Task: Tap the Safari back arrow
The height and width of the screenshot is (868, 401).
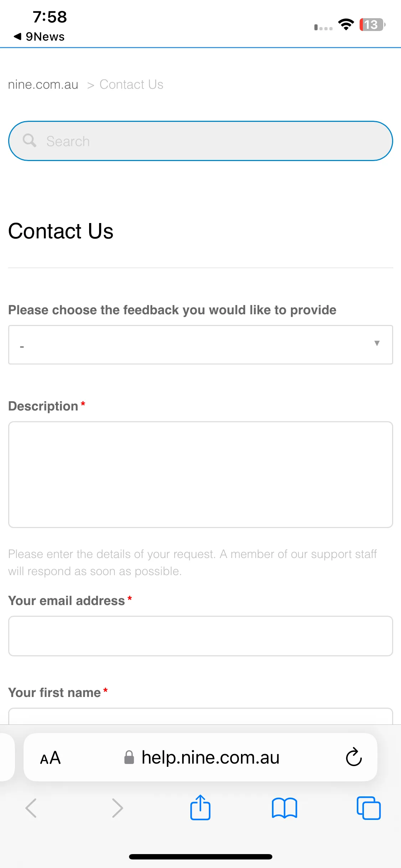Action: pos(31,808)
